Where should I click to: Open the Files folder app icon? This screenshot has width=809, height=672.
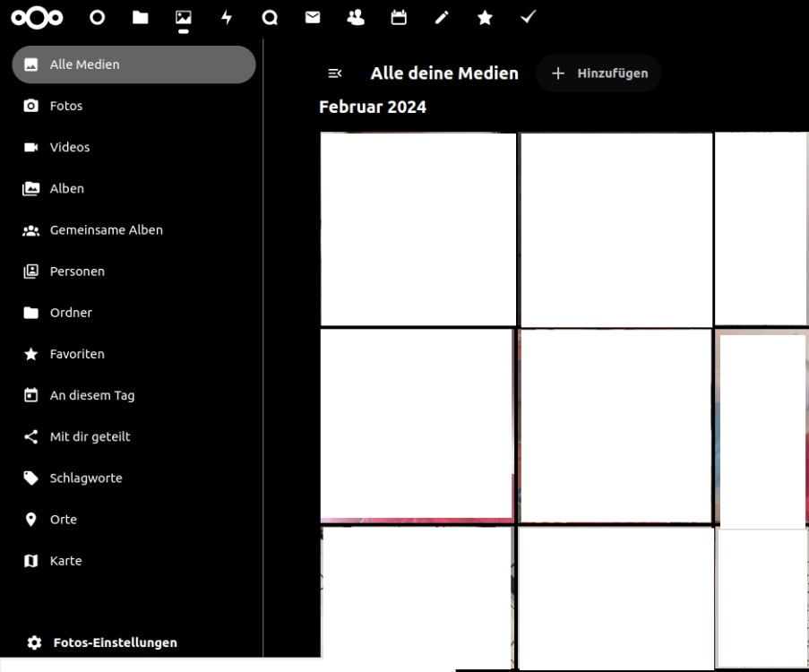141,18
